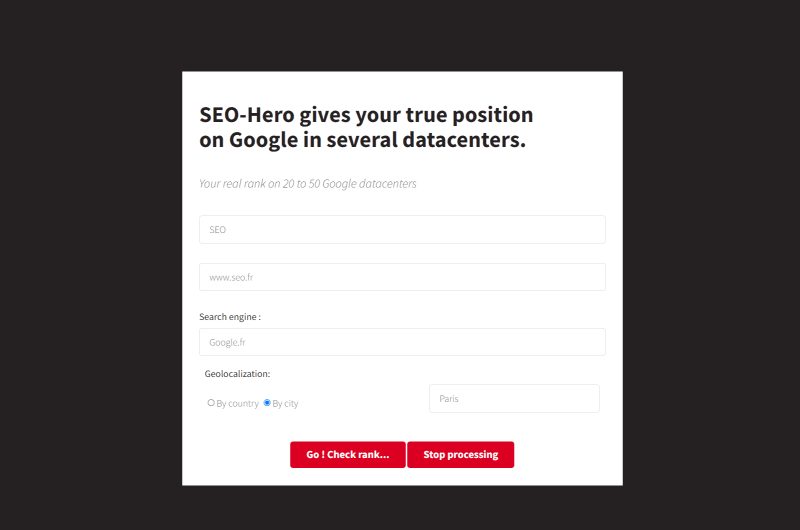Screen dimensions: 800x530
Task: Click the Paris city input field
Action: point(514,398)
